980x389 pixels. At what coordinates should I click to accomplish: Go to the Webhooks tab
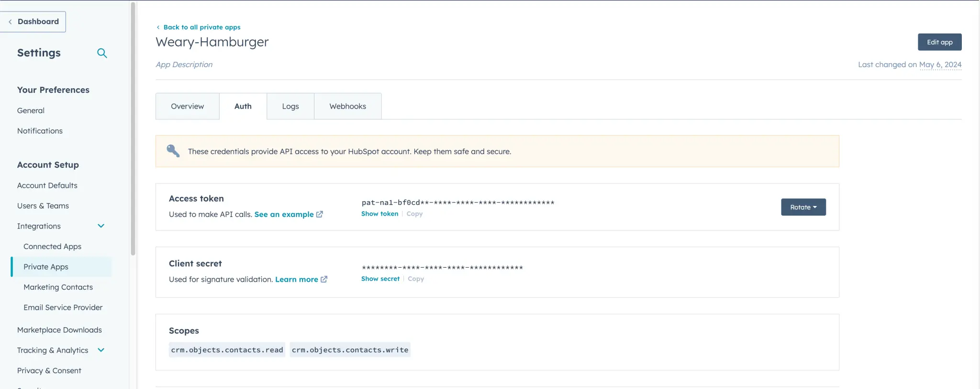(x=347, y=106)
